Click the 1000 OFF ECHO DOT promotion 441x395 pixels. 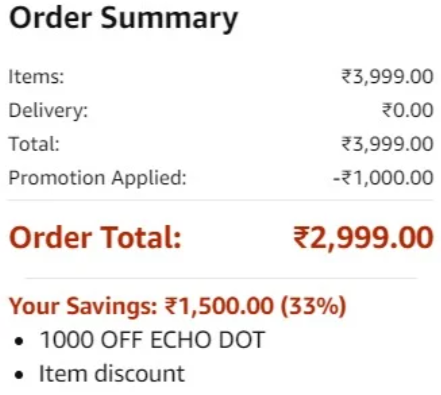point(152,340)
